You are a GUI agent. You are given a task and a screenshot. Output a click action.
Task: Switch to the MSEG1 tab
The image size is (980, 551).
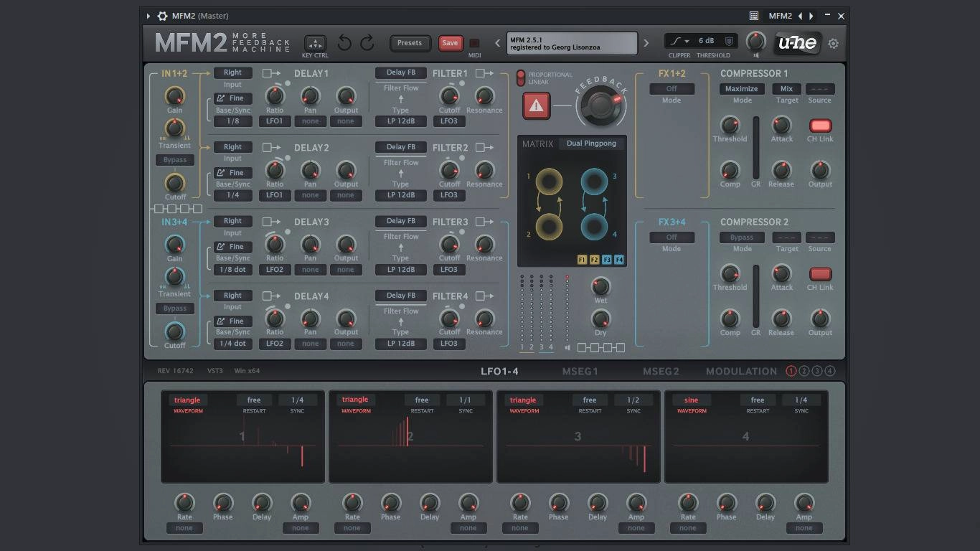580,372
